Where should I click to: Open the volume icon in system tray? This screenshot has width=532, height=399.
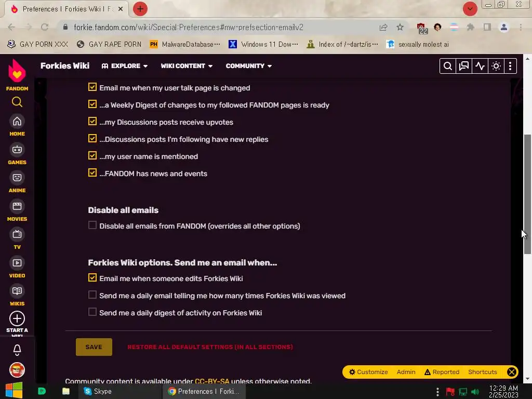475,392
